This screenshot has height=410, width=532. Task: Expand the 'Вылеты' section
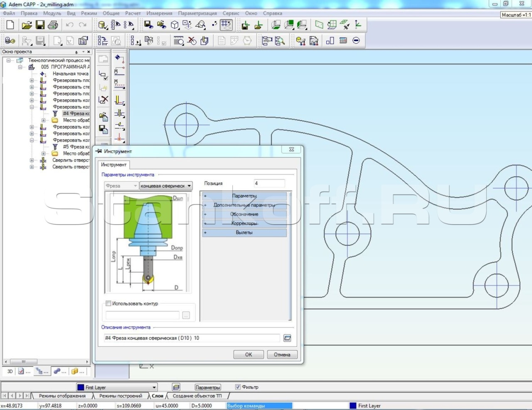point(244,233)
